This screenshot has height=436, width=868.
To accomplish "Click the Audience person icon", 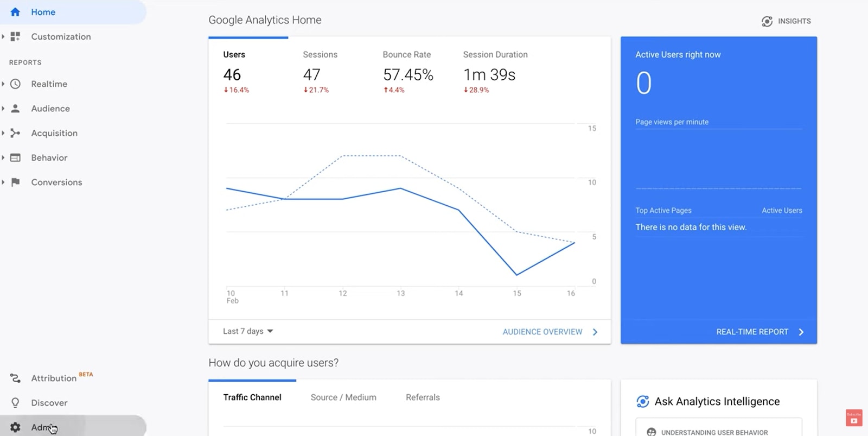I will (15, 108).
